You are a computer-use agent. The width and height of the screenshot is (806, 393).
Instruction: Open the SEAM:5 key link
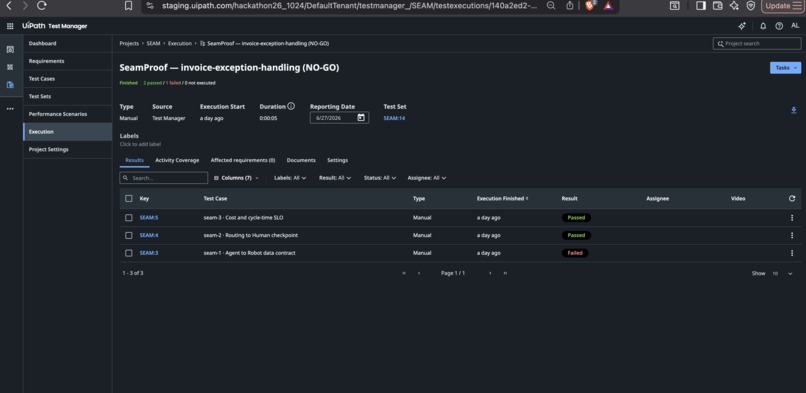point(149,218)
